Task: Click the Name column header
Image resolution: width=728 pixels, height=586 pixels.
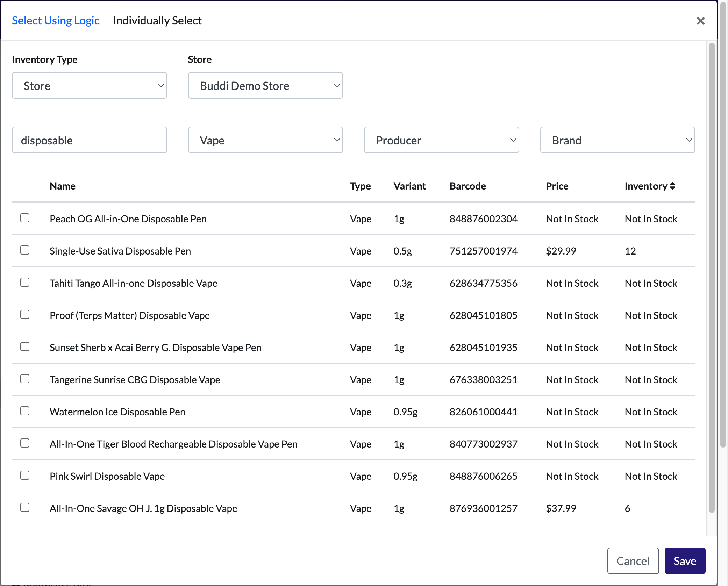Action: (x=63, y=186)
